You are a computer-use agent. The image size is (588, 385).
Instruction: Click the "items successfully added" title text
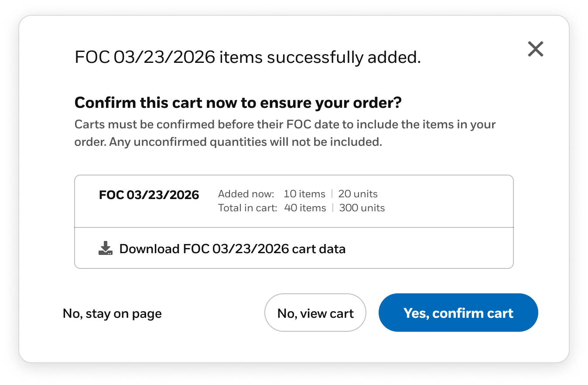point(247,58)
